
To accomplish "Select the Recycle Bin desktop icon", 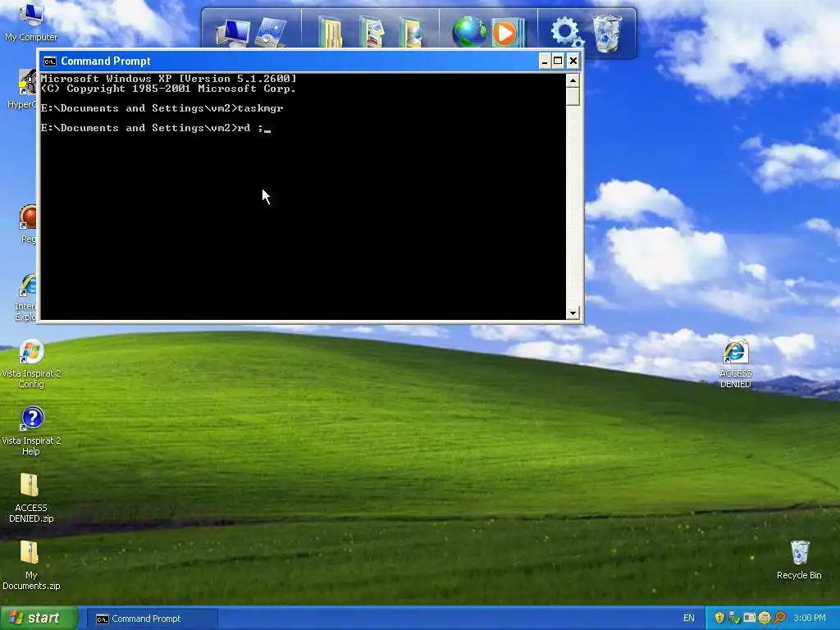I will (799, 559).
